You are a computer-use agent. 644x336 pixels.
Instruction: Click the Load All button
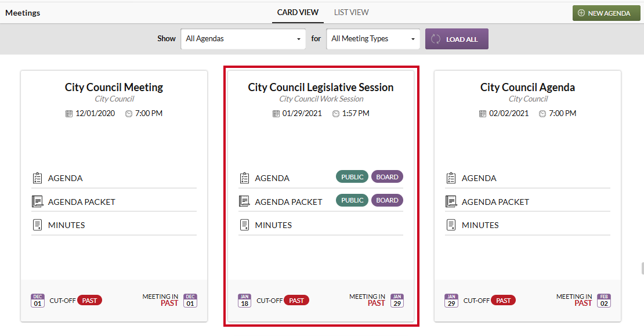coord(457,39)
